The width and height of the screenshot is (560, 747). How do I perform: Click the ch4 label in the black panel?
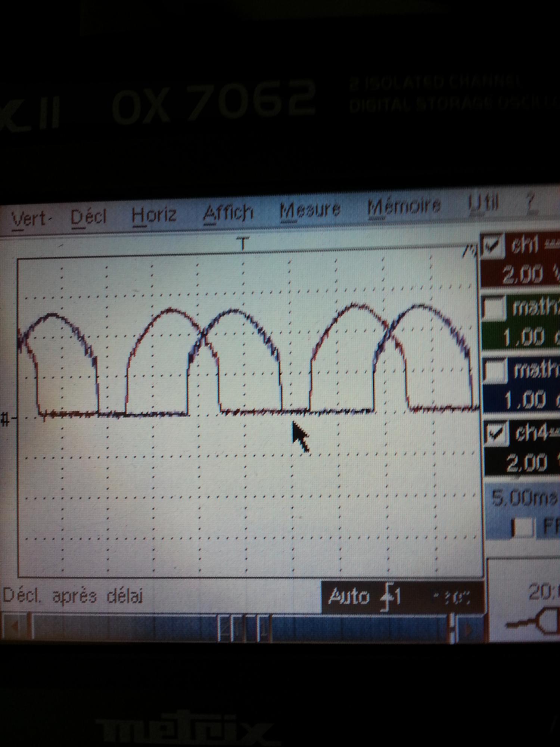click(531, 433)
